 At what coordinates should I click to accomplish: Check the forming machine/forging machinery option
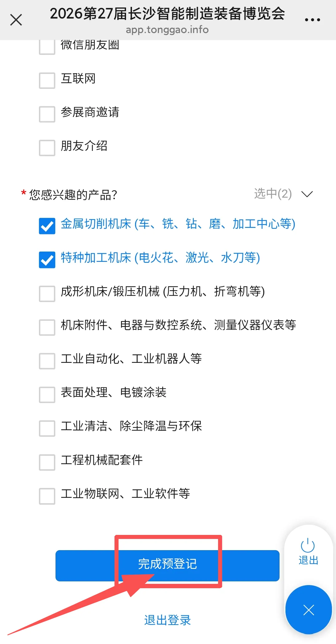tap(47, 294)
